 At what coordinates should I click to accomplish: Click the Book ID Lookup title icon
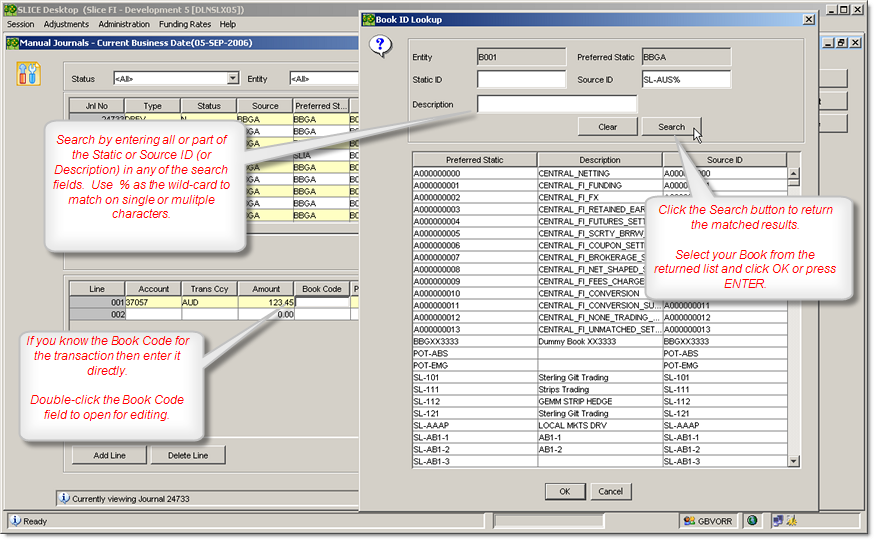(367, 19)
